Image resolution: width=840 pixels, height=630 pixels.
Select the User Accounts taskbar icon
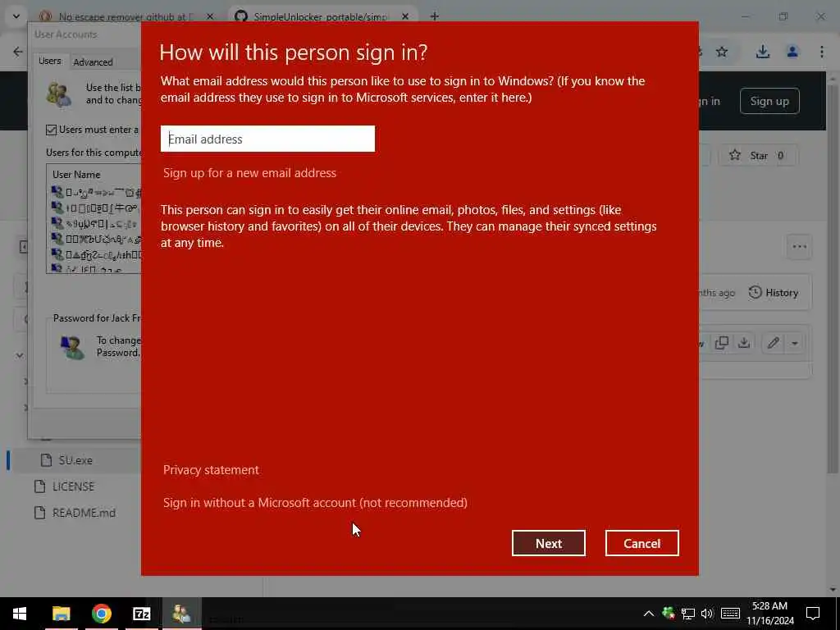(181, 614)
